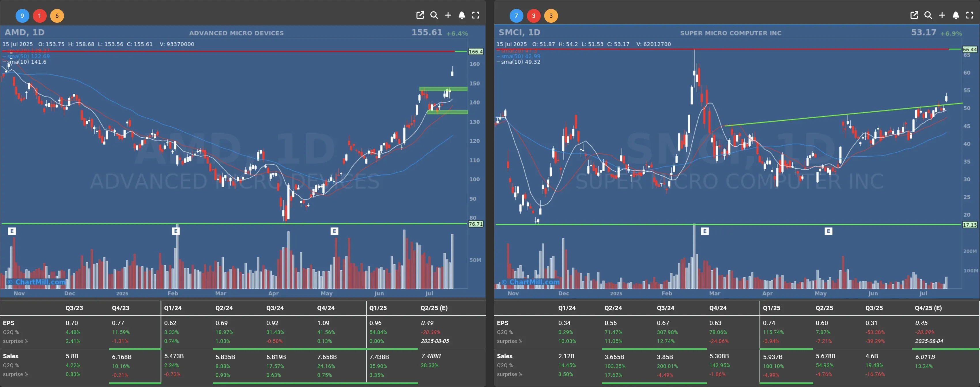This screenshot has width=980, height=387.
Task: Click the 17.13 price label on SMCI axis
Action: coord(970,225)
